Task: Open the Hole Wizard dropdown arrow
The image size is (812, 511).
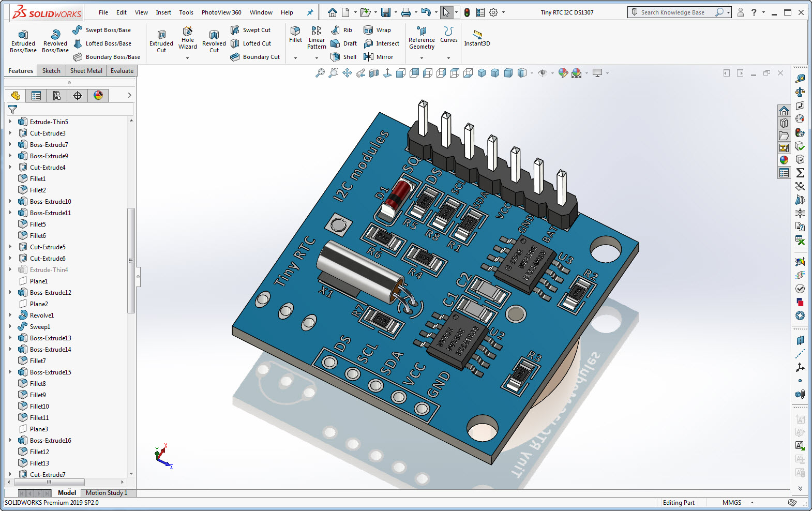Action: (188, 58)
